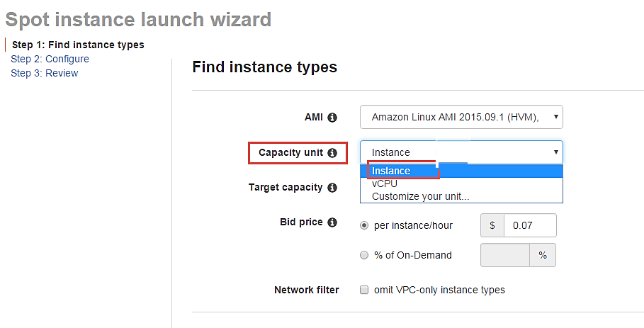Select Step 1: Find instance types
Screen dimensions: 644x328
(78, 45)
